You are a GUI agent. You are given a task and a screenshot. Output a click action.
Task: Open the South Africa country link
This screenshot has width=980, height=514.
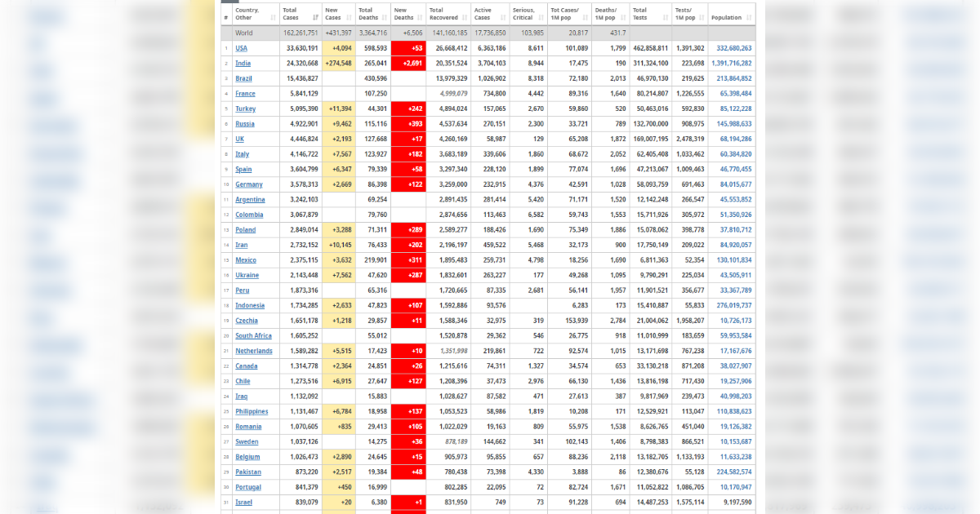[x=253, y=335]
